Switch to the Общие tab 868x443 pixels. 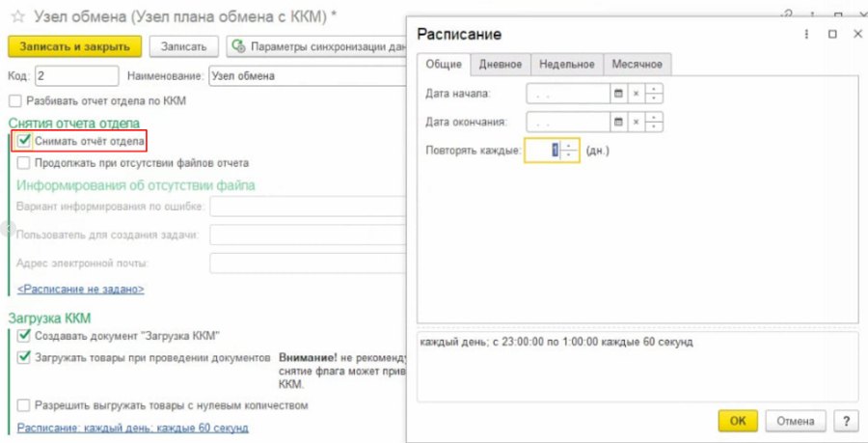tap(444, 65)
